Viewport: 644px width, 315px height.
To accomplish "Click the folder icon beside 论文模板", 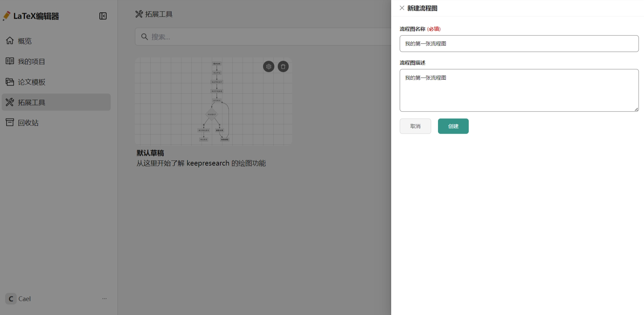I will pyautogui.click(x=10, y=82).
